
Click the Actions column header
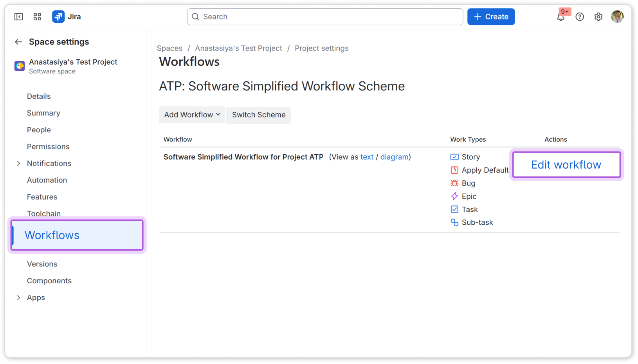556,139
